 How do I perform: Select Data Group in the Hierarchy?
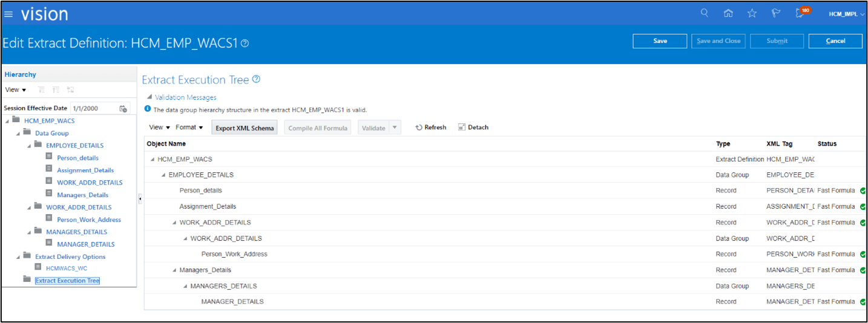(52, 133)
